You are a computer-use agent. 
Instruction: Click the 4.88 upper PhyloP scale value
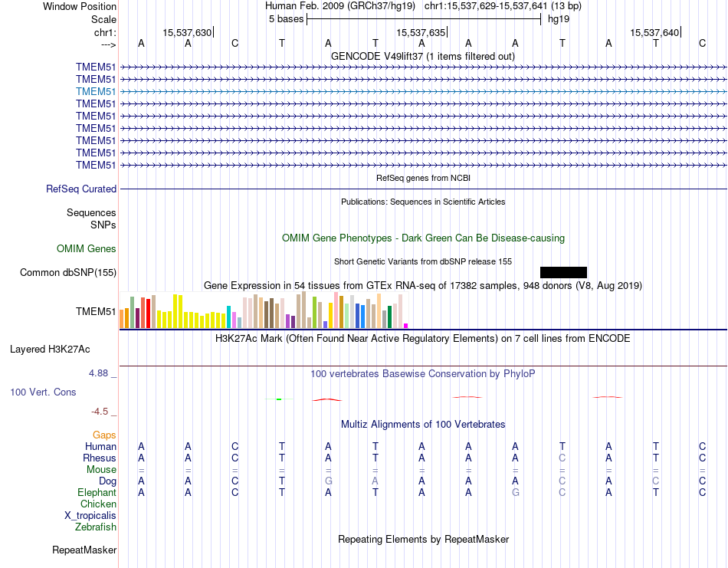(x=98, y=373)
